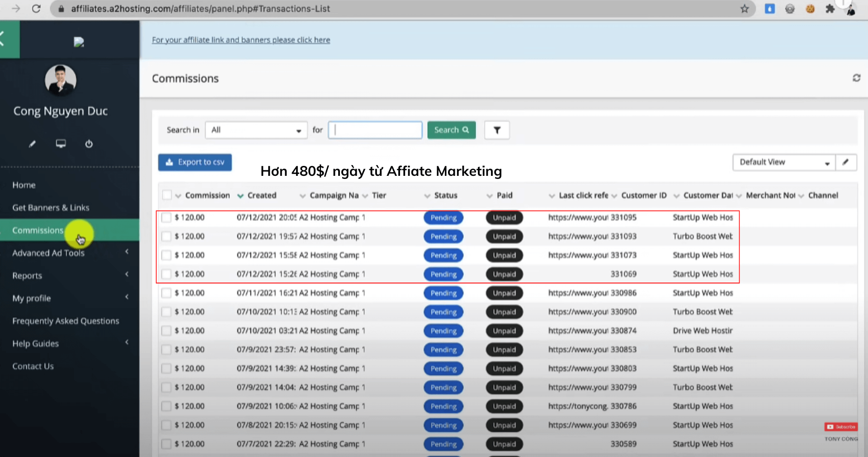Go to Home in the sidebar

tap(24, 185)
